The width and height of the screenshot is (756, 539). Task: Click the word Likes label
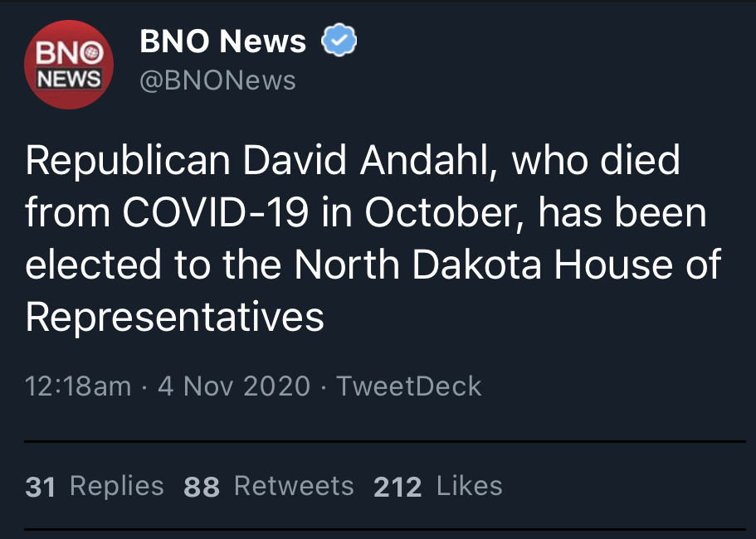tap(470, 486)
